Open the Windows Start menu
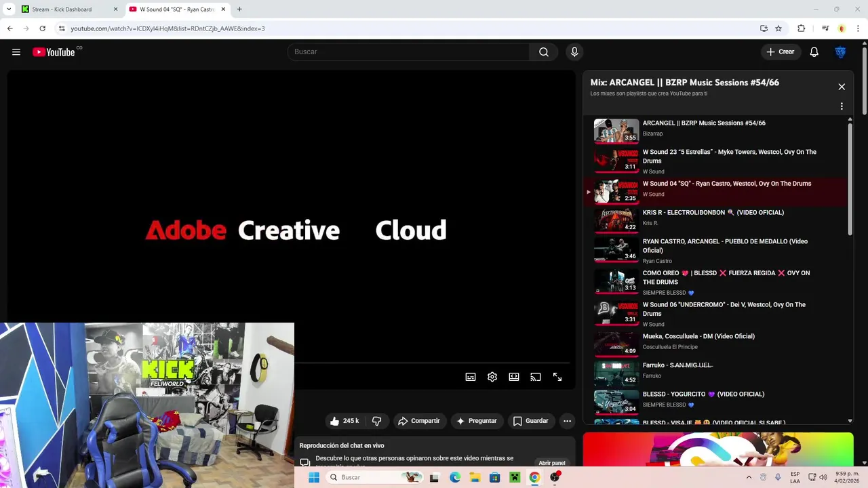868x488 pixels. (314, 477)
